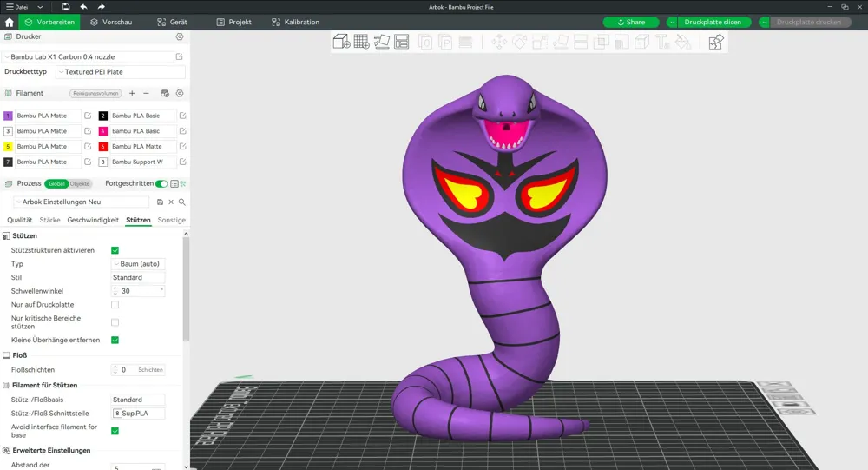Image resolution: width=868 pixels, height=470 pixels.
Task: Open the Arbok Einstellungen Neu preset dropdown
Action: click(x=82, y=202)
